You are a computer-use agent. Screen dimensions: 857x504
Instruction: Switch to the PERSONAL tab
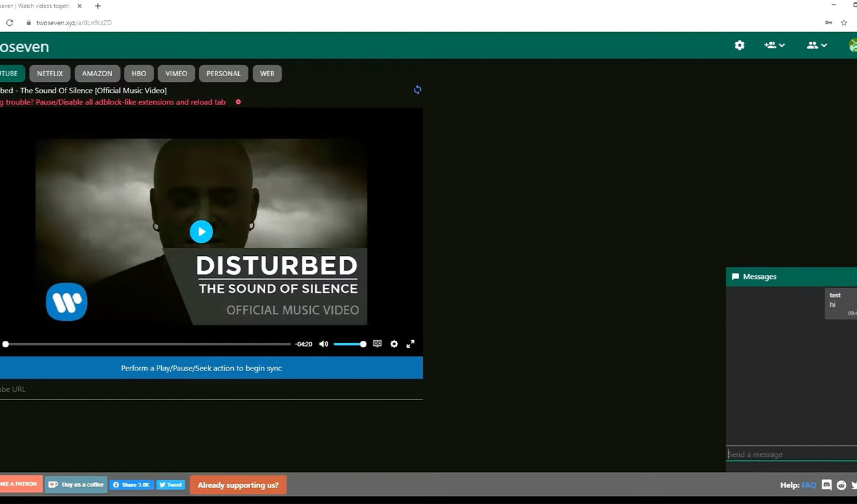click(224, 74)
